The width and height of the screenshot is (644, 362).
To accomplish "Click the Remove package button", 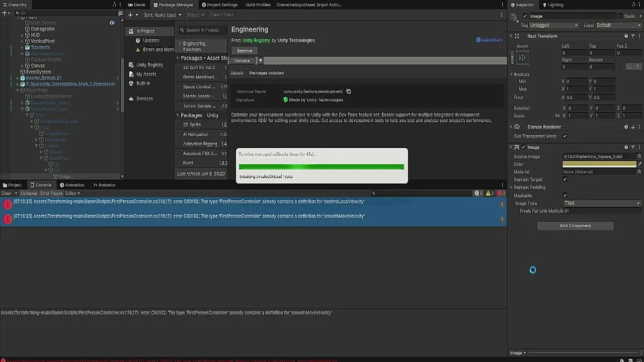I will (x=245, y=51).
